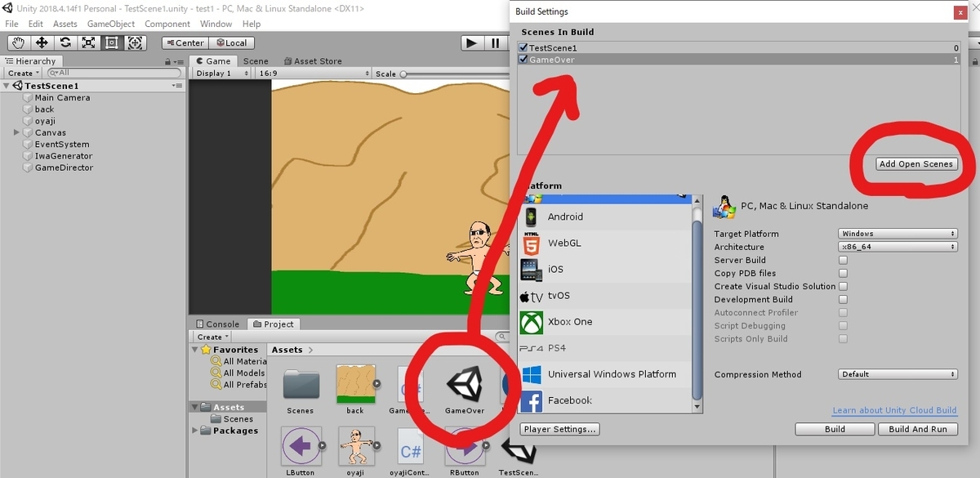The height and width of the screenshot is (478, 980).
Task: Start Play mode with the Play button
Action: click(472, 42)
